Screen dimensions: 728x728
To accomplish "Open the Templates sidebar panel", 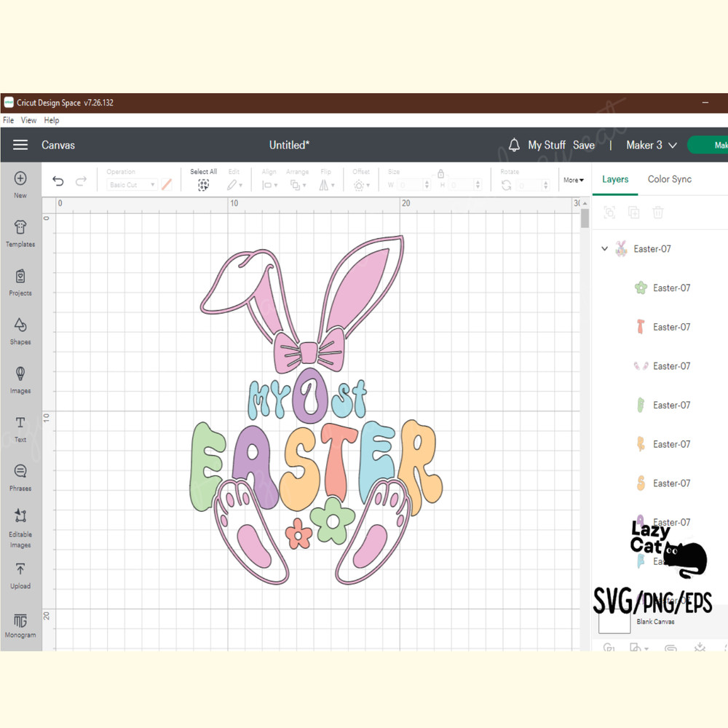I will pyautogui.click(x=20, y=233).
